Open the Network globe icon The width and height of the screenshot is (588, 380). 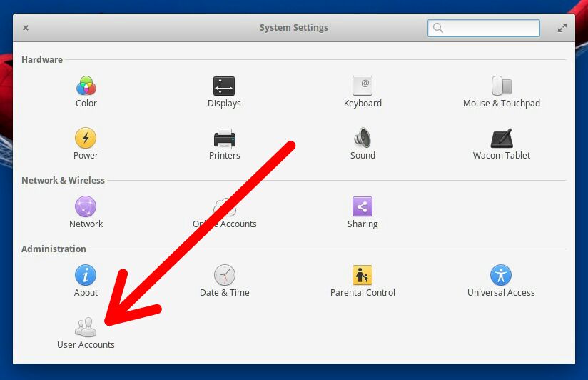click(x=86, y=206)
